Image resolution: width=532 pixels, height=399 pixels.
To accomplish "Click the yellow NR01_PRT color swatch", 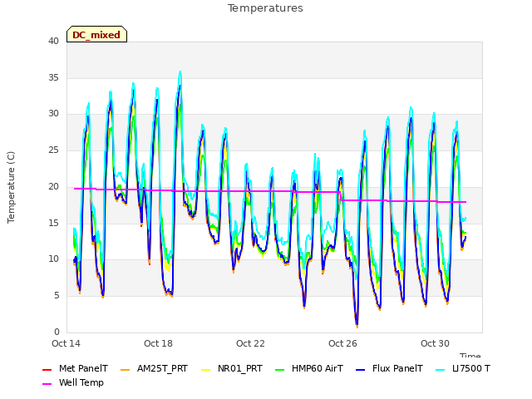I will (x=205, y=369).
